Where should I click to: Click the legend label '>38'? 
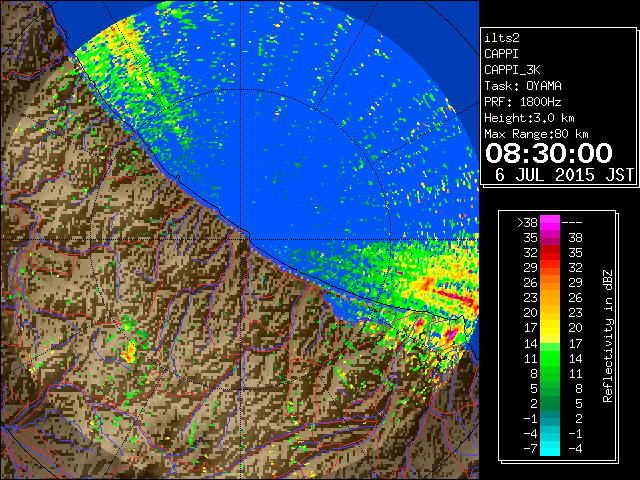pos(527,222)
